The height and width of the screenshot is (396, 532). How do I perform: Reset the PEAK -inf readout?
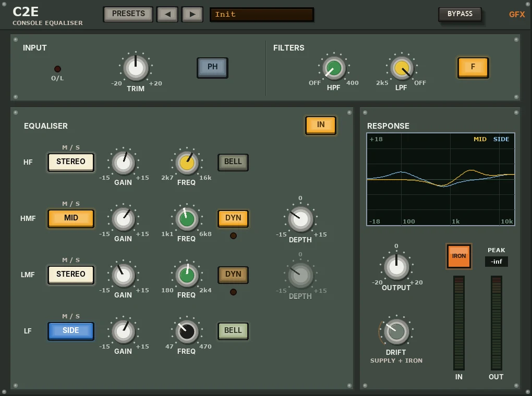pos(497,262)
